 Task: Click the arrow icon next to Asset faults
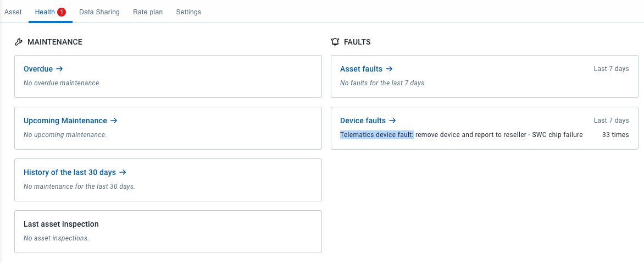pos(389,69)
